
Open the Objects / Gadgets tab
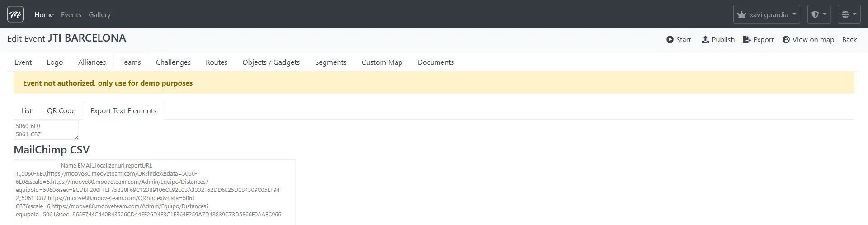(271, 62)
